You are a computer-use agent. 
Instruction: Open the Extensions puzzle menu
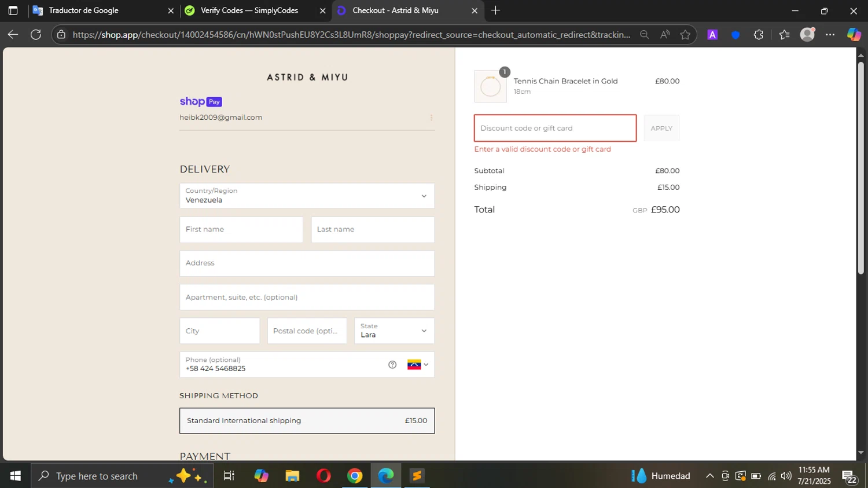(x=759, y=35)
